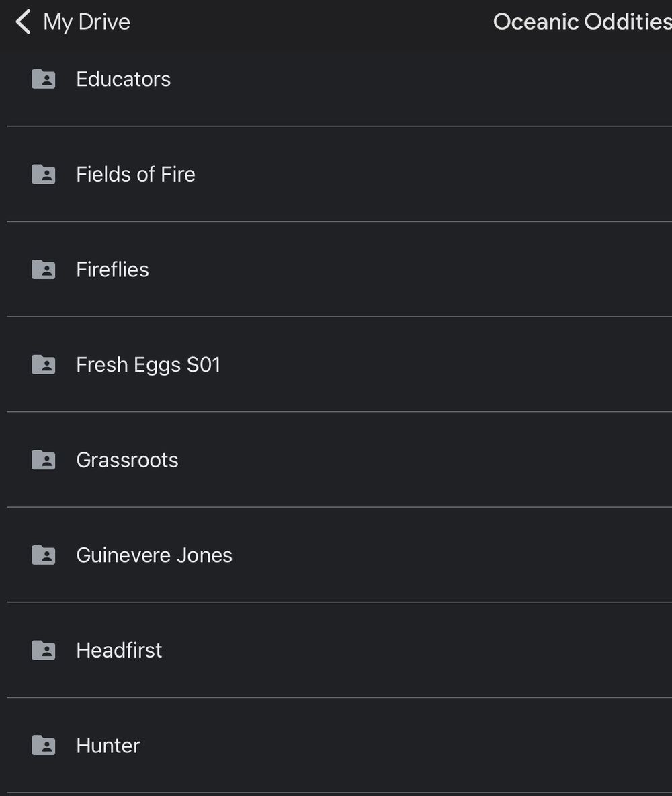The width and height of the screenshot is (672, 796).
Task: Click the Fireflies shared folder icon
Action: 44,269
